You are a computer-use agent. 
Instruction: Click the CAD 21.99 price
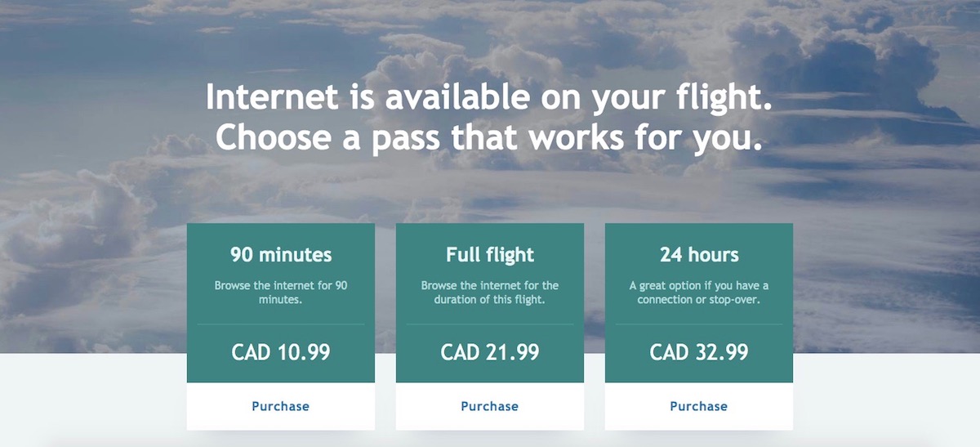tap(490, 352)
